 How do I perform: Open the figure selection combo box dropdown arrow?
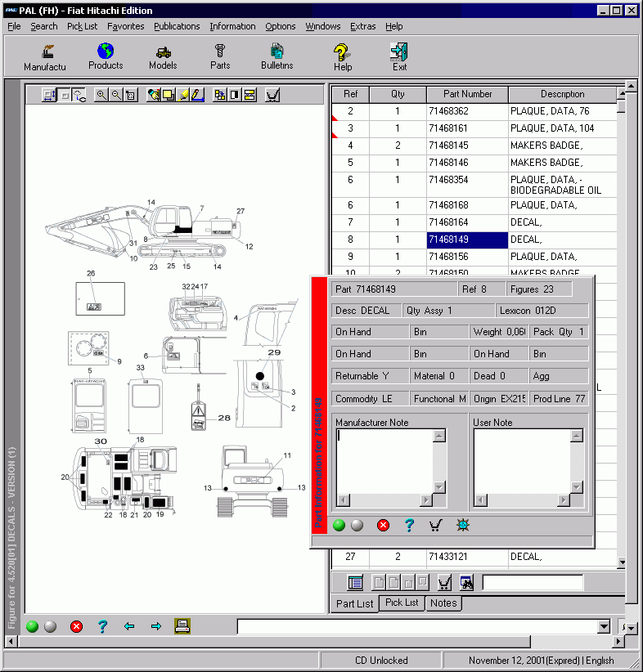pos(604,626)
